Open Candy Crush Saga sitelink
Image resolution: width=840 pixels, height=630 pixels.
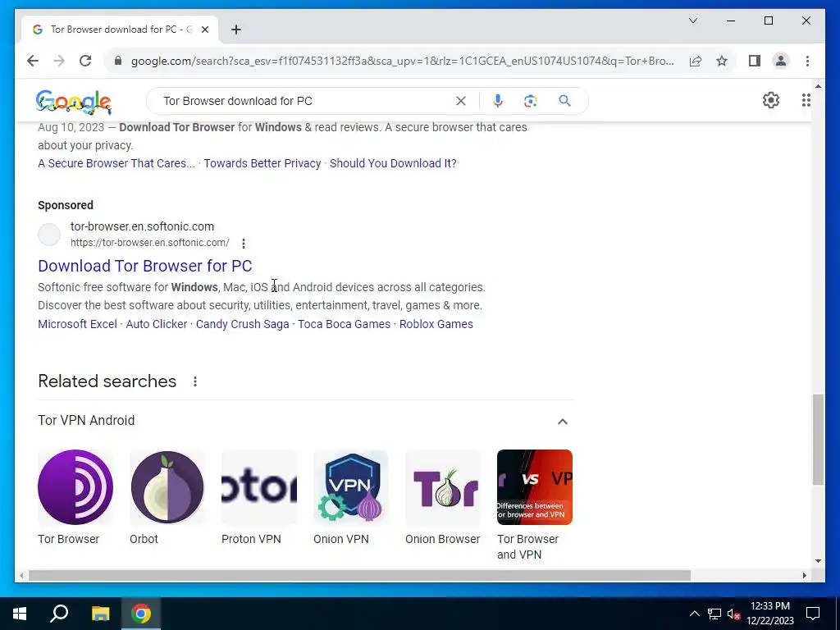pos(242,324)
